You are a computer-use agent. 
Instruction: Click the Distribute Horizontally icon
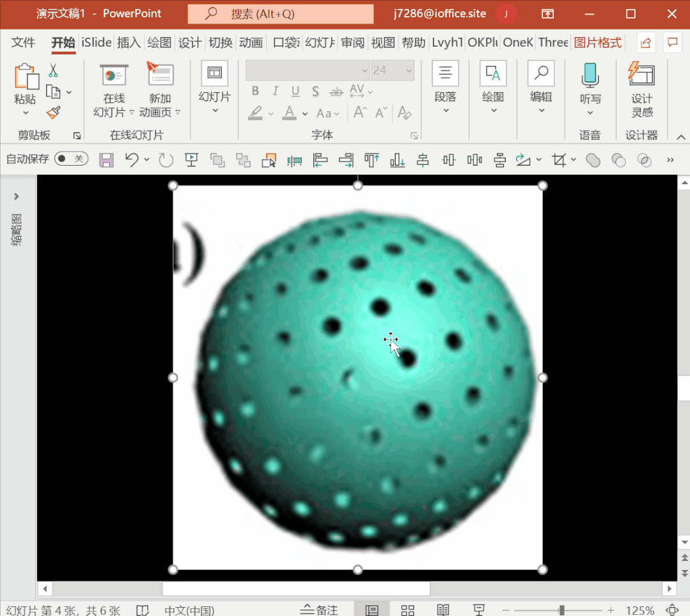pos(474,160)
